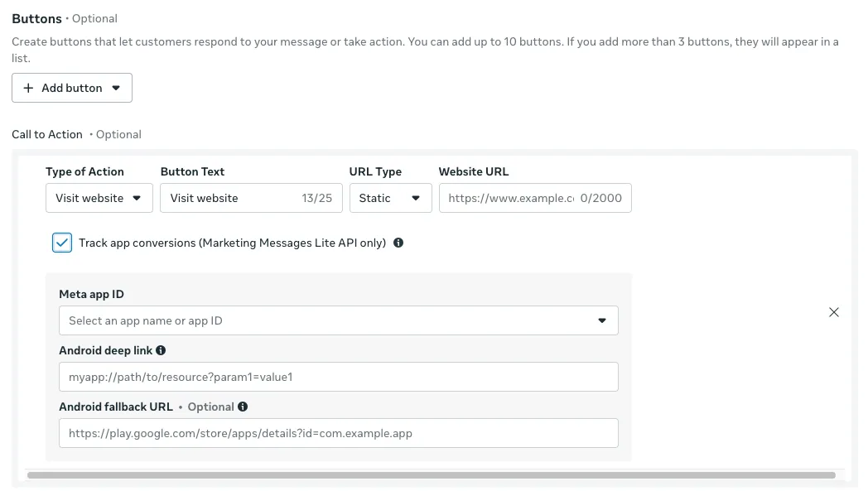
Task: Click the horizontal scrollbar below the form
Action: point(431,475)
